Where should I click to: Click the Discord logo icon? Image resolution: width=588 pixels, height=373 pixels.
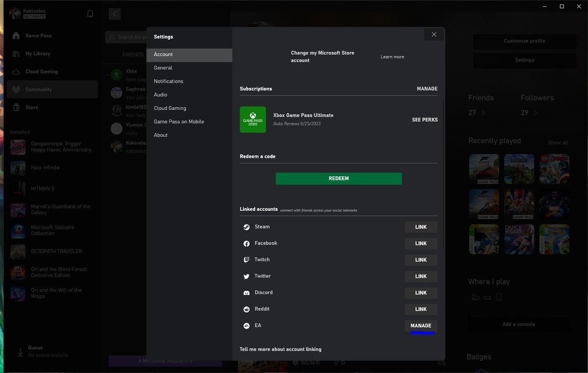click(246, 293)
